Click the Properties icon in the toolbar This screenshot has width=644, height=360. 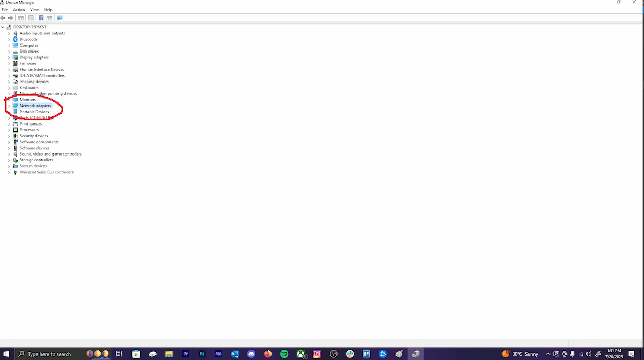click(x=31, y=18)
